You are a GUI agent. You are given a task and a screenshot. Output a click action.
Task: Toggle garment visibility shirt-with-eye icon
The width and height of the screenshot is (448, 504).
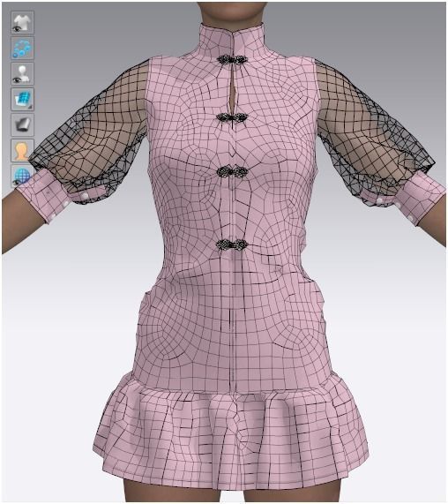tap(22, 23)
